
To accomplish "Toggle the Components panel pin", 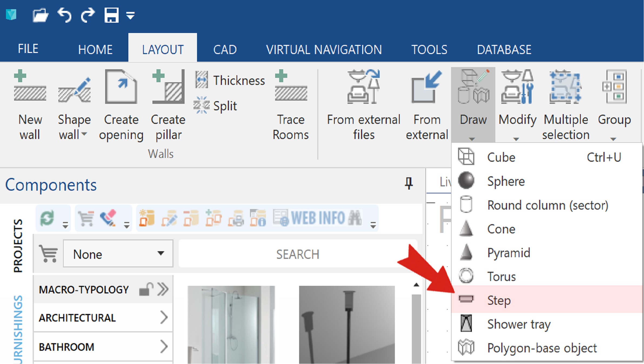I will pyautogui.click(x=409, y=184).
